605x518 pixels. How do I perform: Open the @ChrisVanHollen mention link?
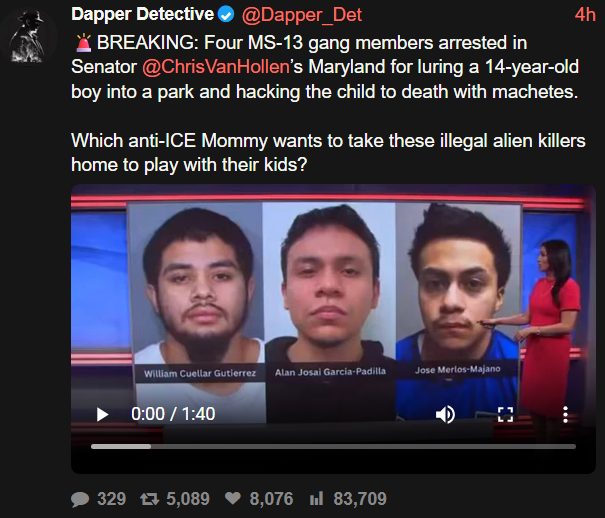tap(216, 67)
